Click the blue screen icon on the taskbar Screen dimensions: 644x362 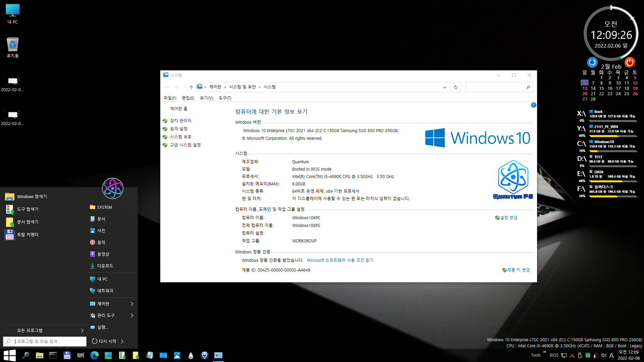[163, 355]
